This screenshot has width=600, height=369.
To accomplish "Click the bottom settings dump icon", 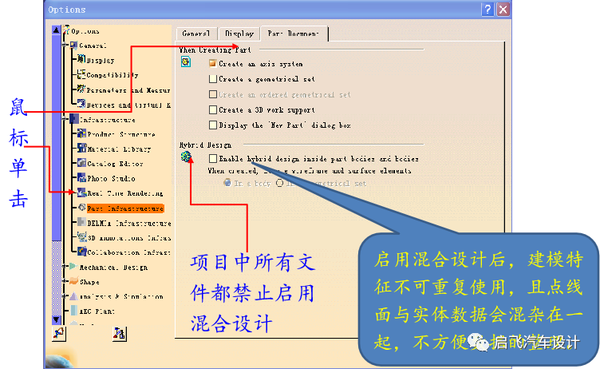I will pos(119,333).
